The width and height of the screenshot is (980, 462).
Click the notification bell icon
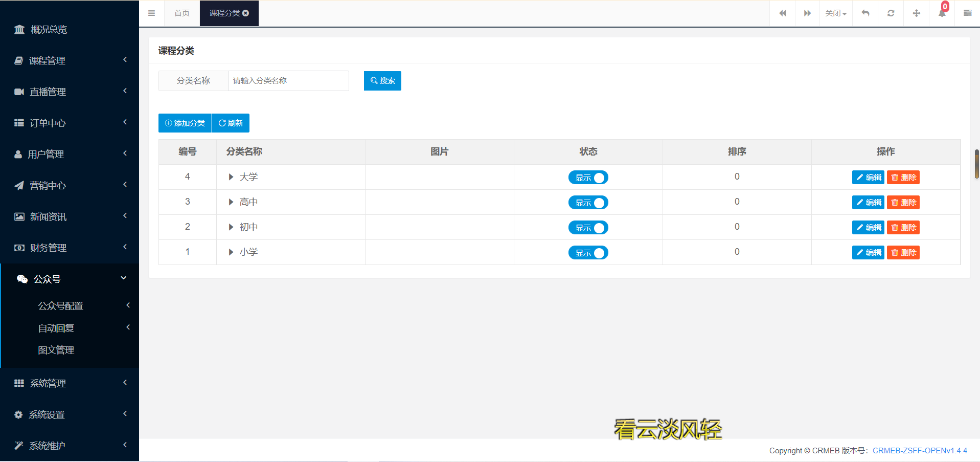point(942,13)
